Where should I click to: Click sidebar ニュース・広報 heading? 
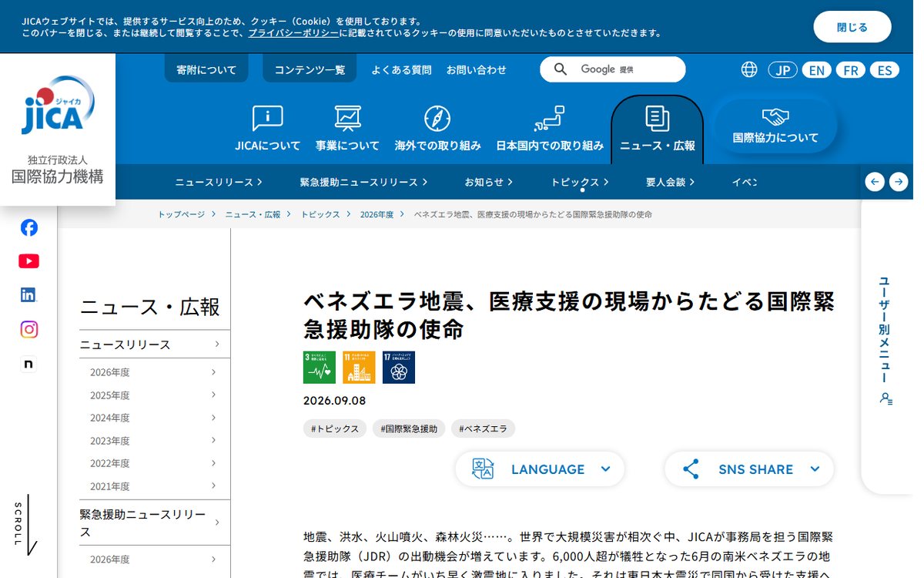150,307
